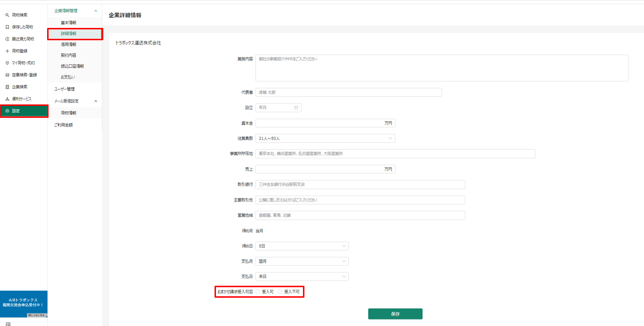Click the 事業所所在地 input field
644x326 pixels.
(395, 154)
